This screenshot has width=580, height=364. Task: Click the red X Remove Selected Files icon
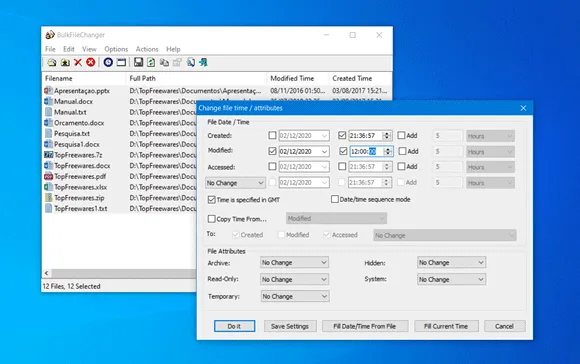(x=78, y=63)
